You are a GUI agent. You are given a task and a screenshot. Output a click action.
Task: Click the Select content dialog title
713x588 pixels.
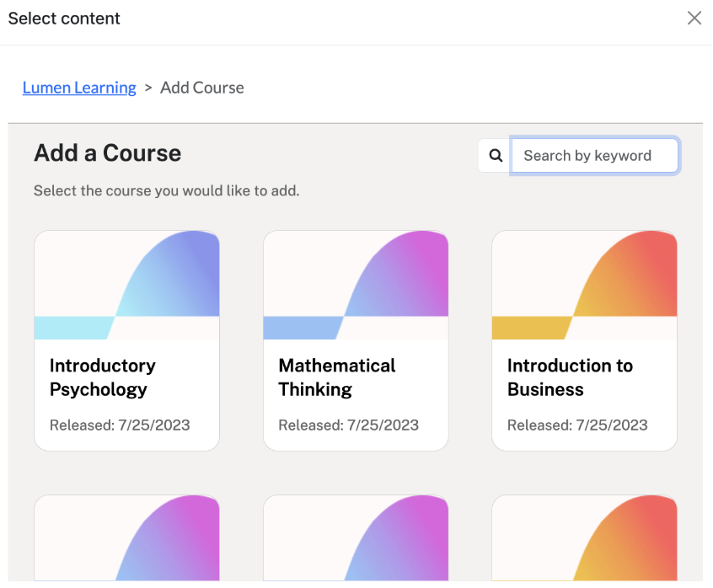click(x=64, y=19)
